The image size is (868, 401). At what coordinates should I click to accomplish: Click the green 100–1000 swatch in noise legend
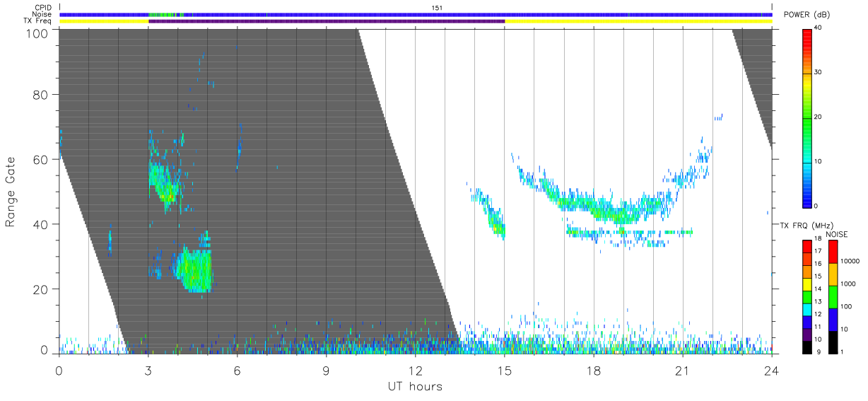(833, 297)
